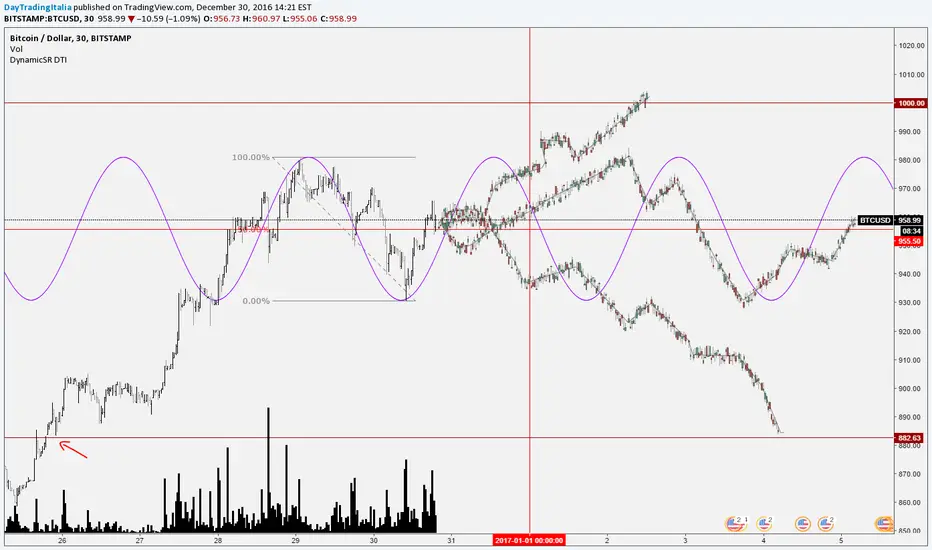Click date 27 on the time axis
The image size is (932, 550).
click(x=140, y=540)
